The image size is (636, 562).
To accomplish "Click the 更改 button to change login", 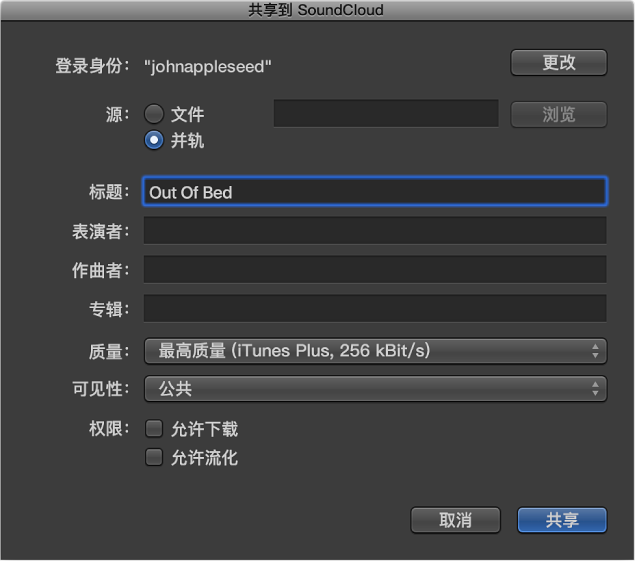I will [x=559, y=62].
